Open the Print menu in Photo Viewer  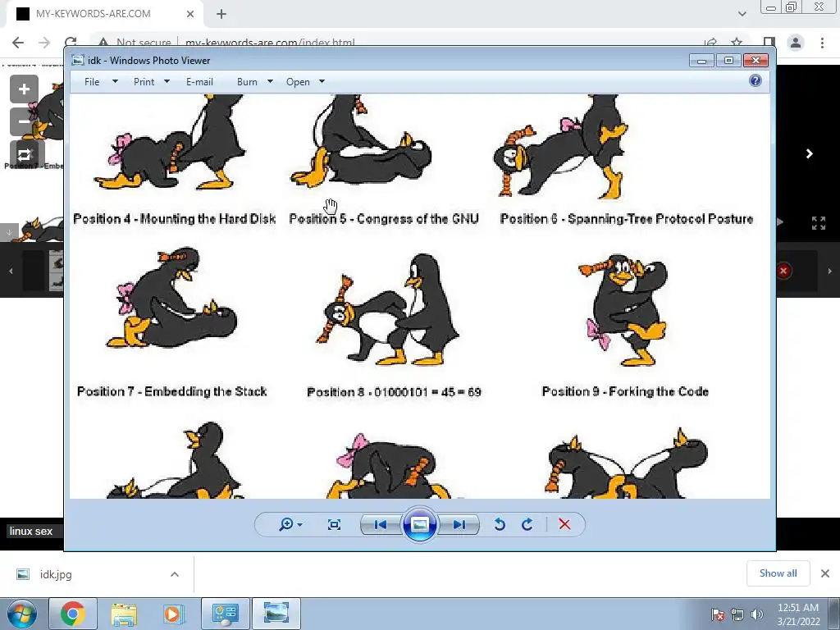pyautogui.click(x=144, y=82)
